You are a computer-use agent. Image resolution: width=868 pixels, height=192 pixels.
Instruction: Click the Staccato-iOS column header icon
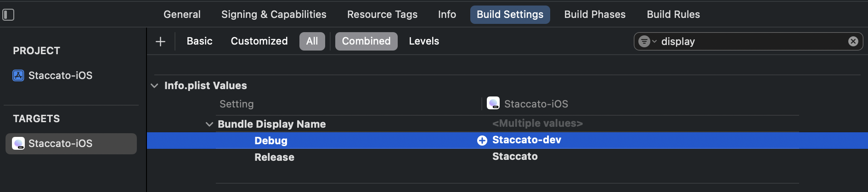[x=493, y=103]
